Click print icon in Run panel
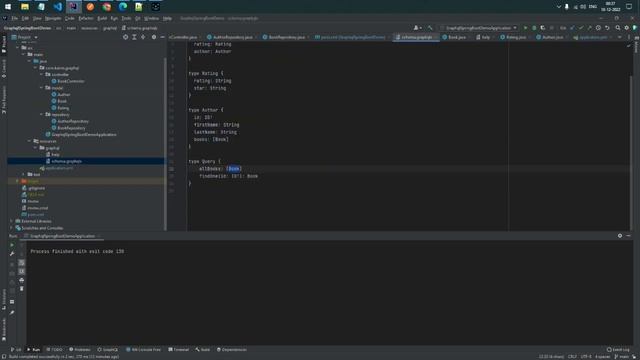 pyautogui.click(x=22, y=280)
